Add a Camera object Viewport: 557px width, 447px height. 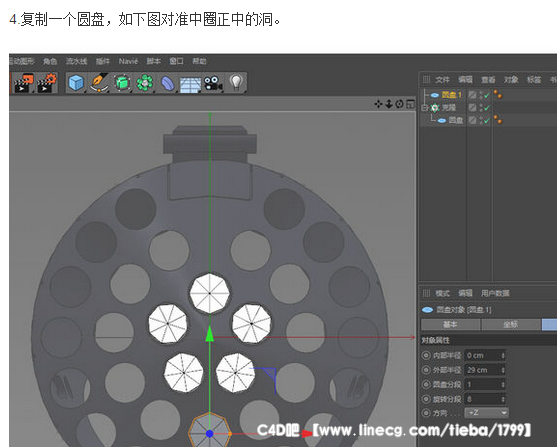click(x=213, y=83)
